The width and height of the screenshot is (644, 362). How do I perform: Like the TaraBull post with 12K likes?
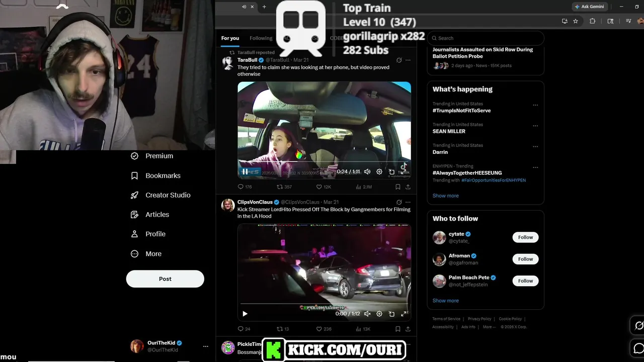coord(324,187)
